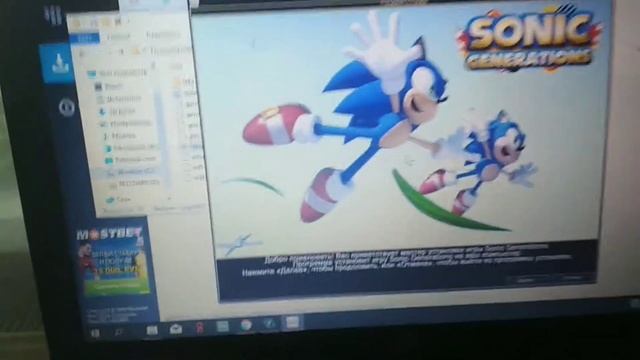The width and height of the screenshot is (640, 360).
Task: Switch to third ribbon tab in Explorer
Action: pyautogui.click(x=162, y=36)
